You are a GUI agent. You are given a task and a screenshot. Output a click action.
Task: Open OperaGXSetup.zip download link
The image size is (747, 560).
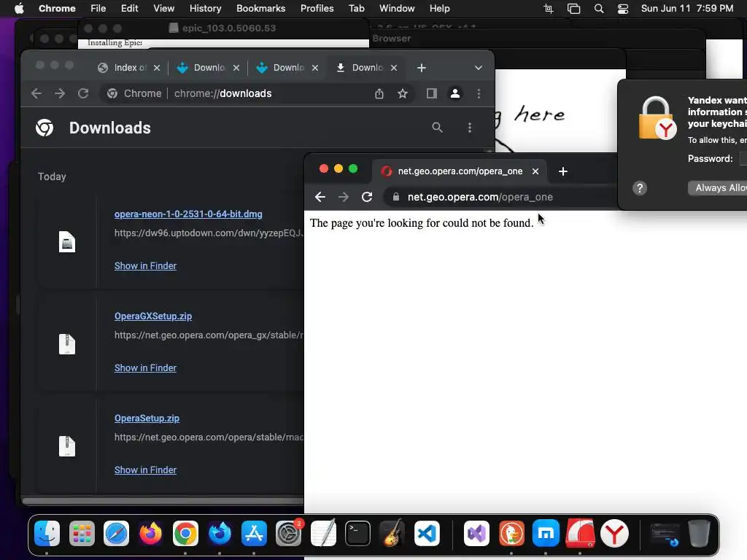[153, 316]
